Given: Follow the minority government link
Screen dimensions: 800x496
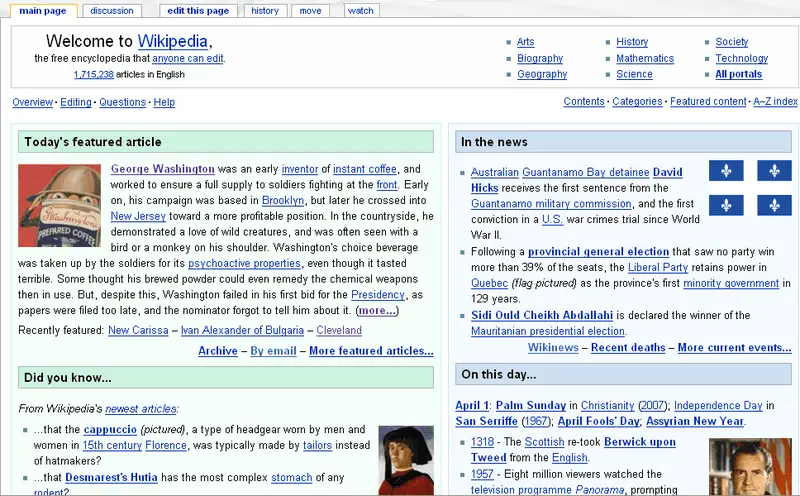Looking at the screenshot, I should click(731, 283).
